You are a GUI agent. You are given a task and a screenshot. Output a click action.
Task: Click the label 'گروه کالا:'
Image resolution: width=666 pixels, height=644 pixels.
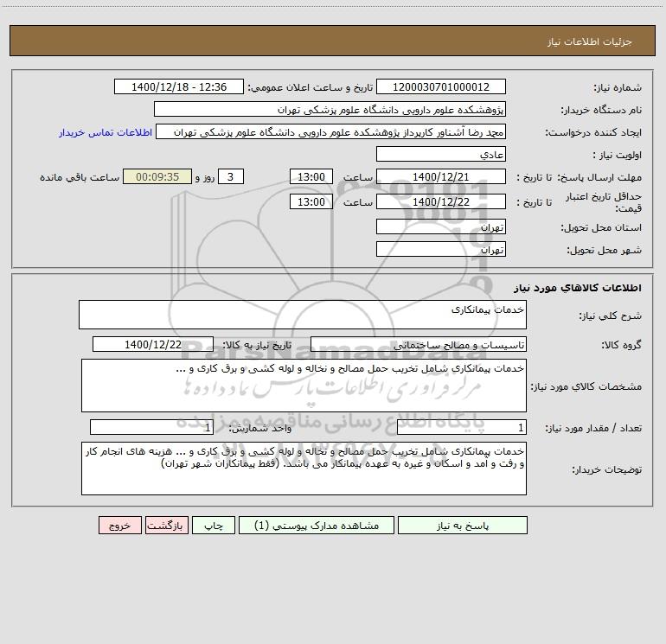coord(621,345)
